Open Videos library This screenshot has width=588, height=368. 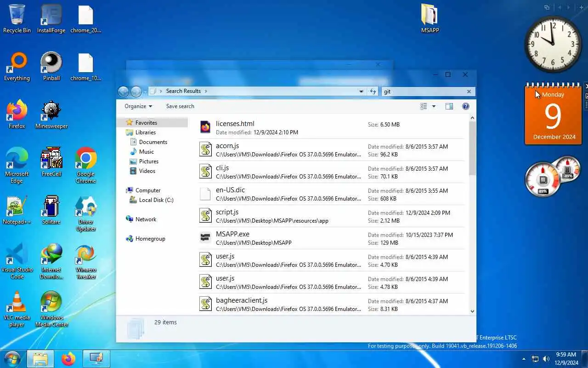click(x=147, y=171)
